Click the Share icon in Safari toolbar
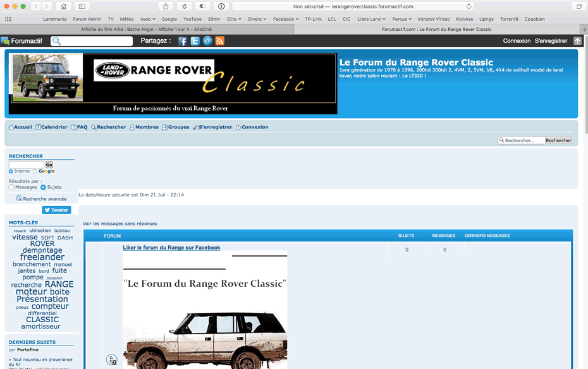 166,6
